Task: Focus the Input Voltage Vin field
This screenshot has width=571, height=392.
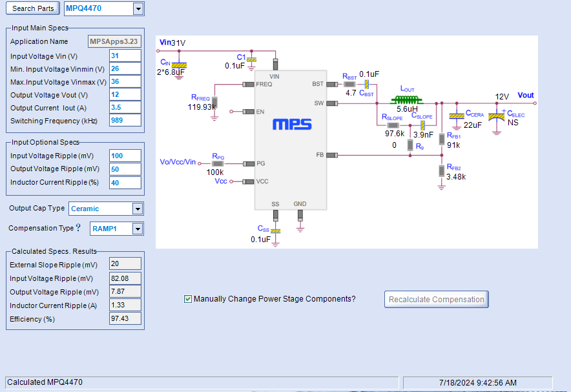Action: pyautogui.click(x=125, y=56)
